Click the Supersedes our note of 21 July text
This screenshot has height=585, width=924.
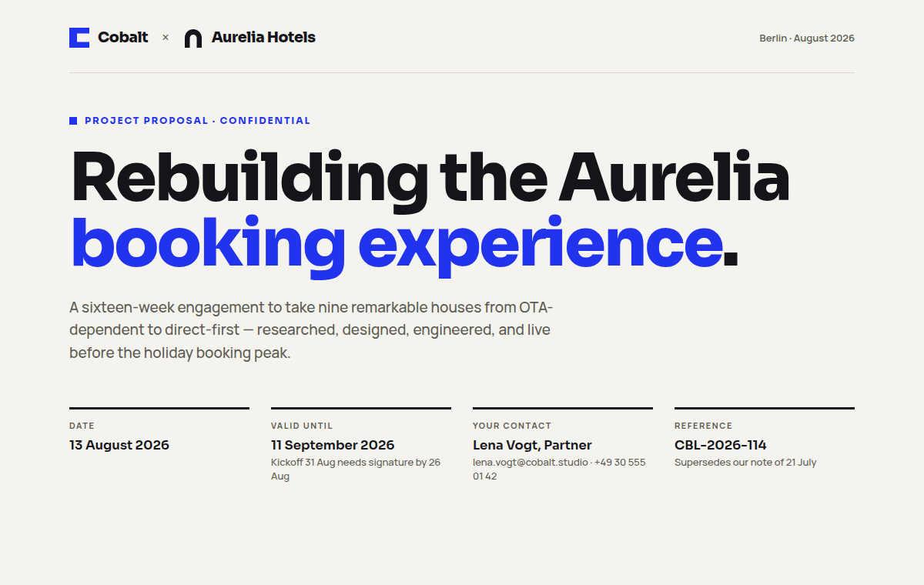(x=745, y=463)
